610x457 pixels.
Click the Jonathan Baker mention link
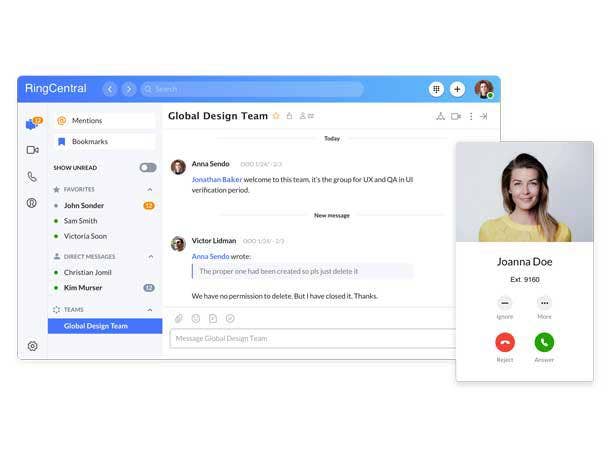tap(215, 179)
